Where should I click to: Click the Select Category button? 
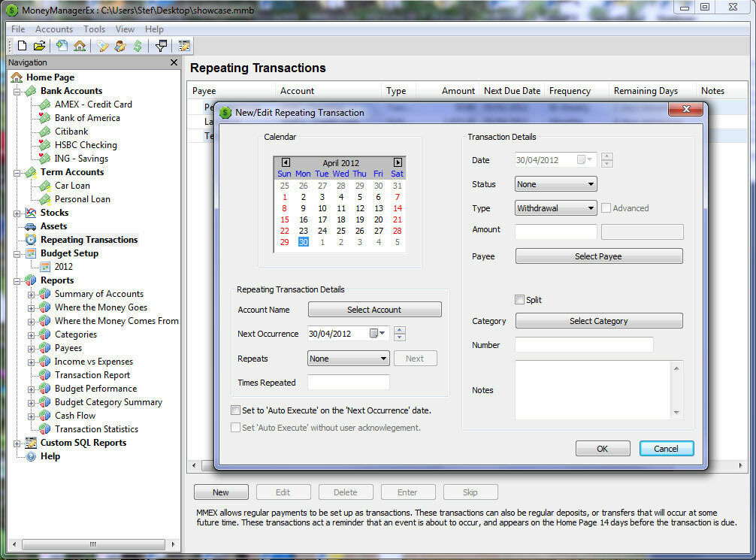tap(599, 321)
